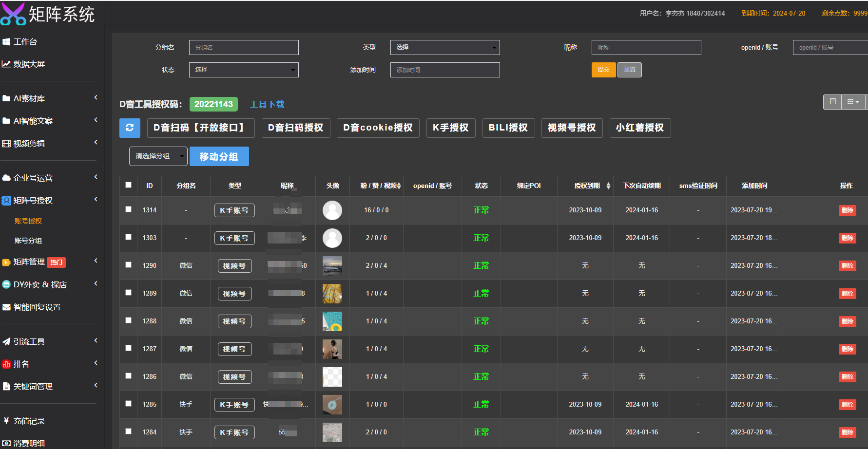
Task: Expand the 企业号运营 sidebar chevron
Action: click(96, 177)
